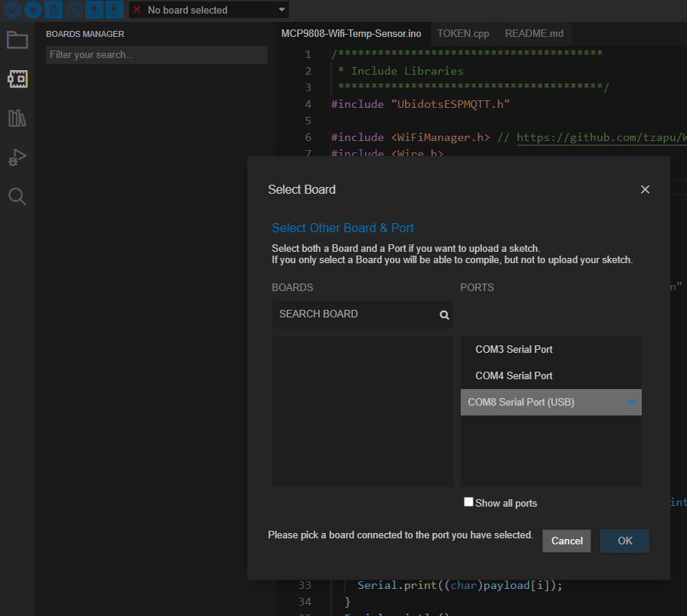Select COM4 Serial Port
Image resolution: width=687 pixels, height=616 pixels.
[551, 375]
